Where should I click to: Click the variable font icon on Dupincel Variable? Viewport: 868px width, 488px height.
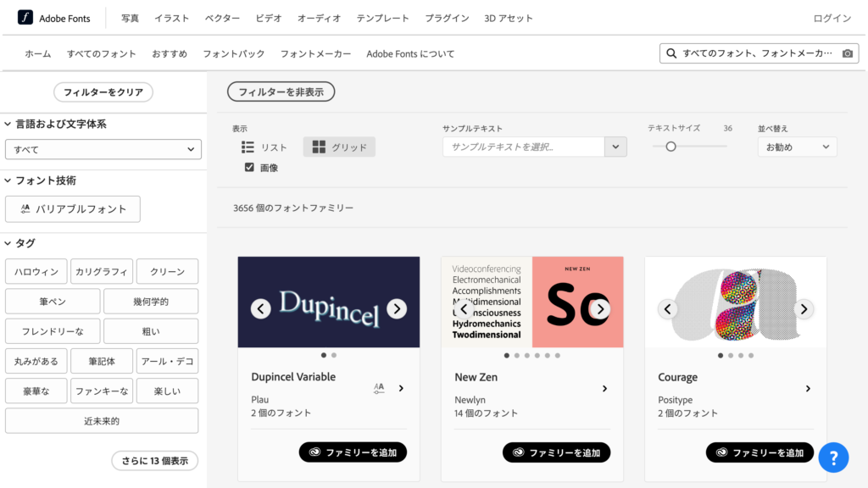coord(379,388)
